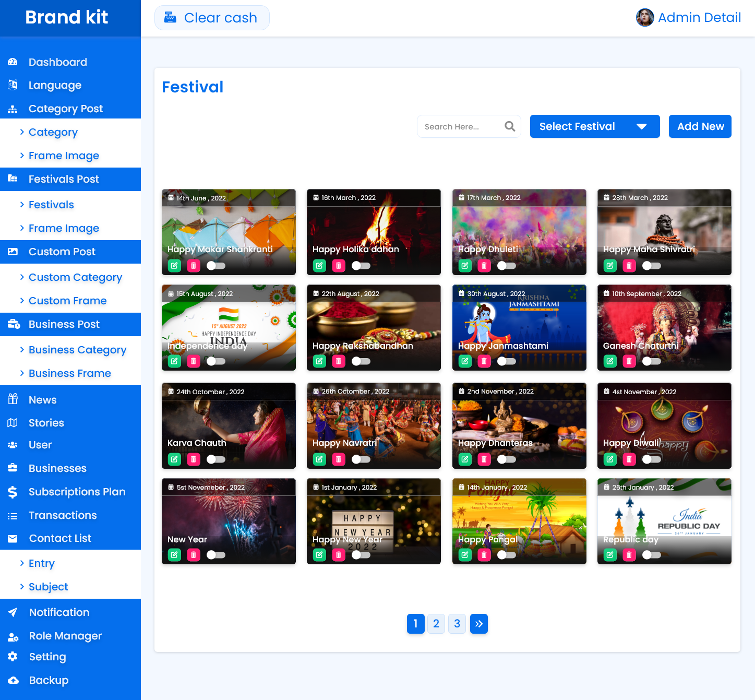The image size is (755, 700).
Task: Expand the Business Category submenu item
Action: 77,350
